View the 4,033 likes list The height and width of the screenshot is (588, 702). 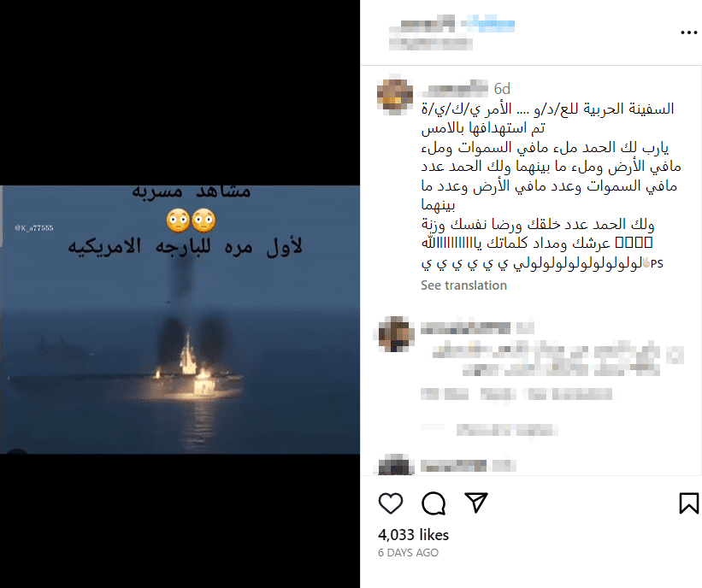pos(413,535)
